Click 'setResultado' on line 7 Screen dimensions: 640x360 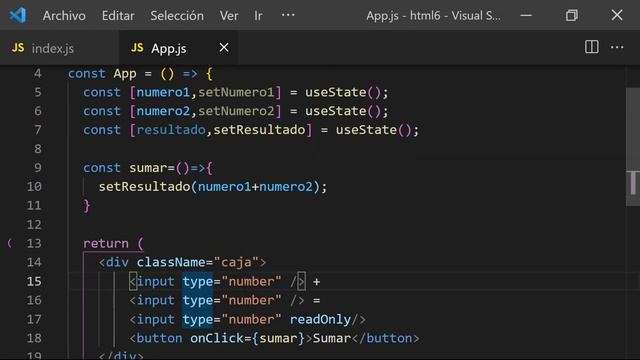point(259,130)
